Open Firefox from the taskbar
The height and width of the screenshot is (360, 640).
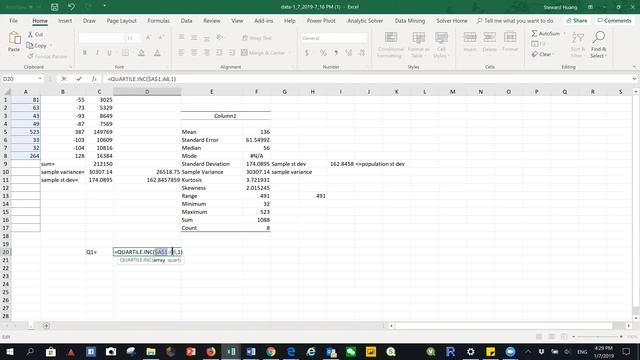pyautogui.click(x=211, y=351)
